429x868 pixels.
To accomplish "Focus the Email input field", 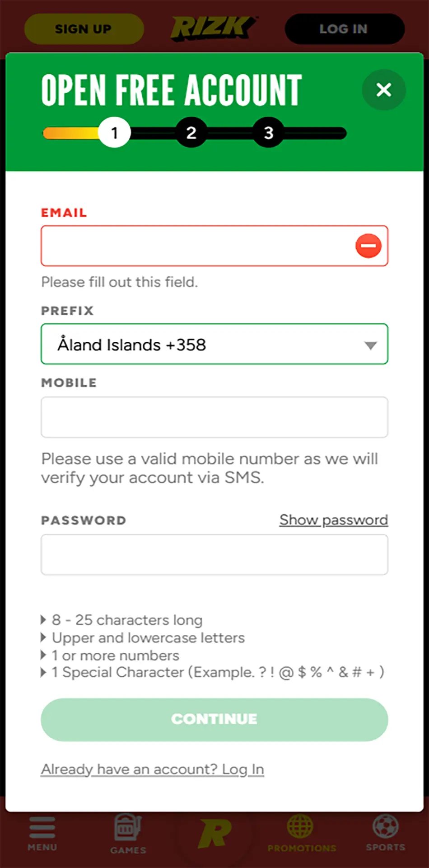I will (196, 246).
